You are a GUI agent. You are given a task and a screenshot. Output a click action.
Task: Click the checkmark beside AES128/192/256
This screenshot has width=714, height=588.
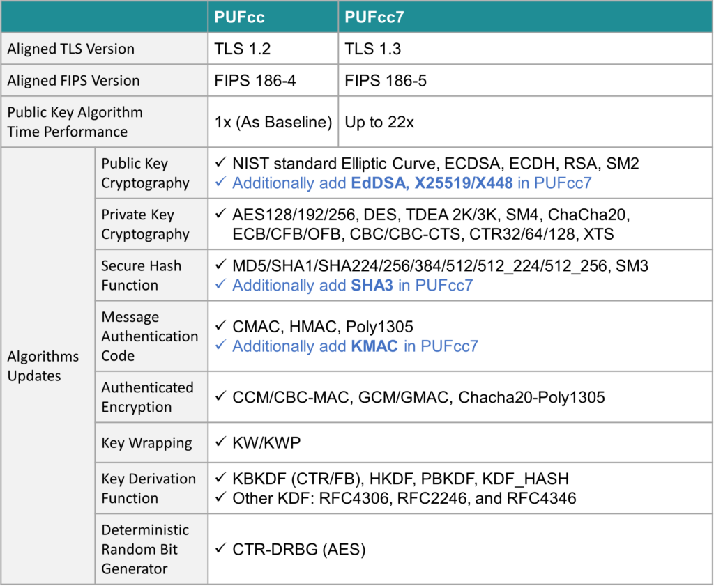[220, 215]
